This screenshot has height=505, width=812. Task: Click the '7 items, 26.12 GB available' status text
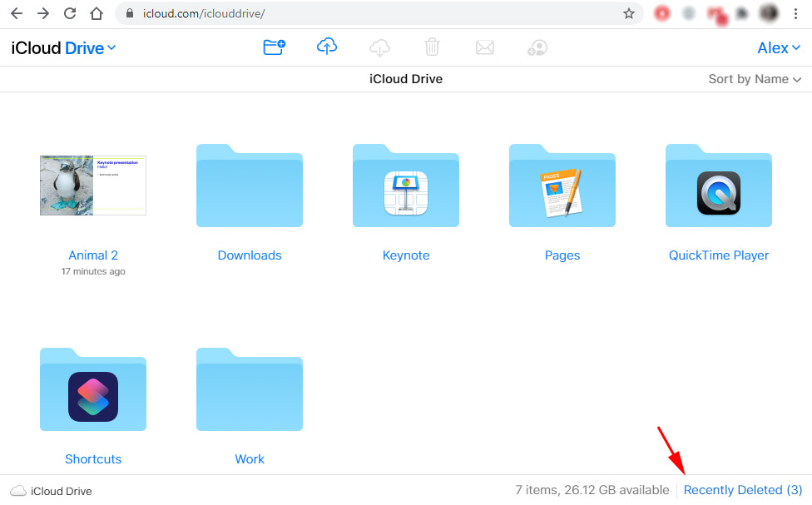[592, 490]
